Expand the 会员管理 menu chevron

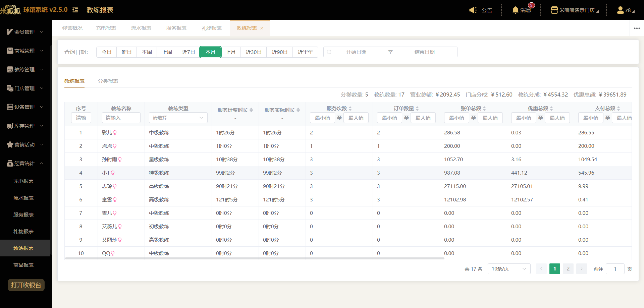(42, 32)
